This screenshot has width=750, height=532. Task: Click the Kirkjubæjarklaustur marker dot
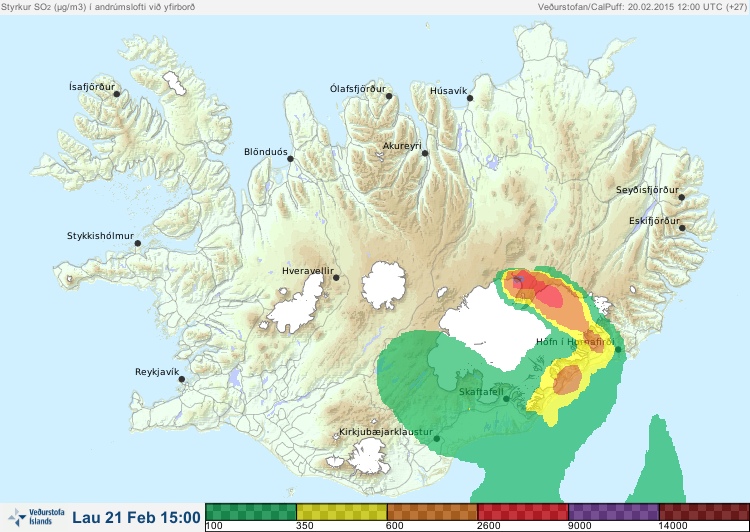(x=436, y=438)
